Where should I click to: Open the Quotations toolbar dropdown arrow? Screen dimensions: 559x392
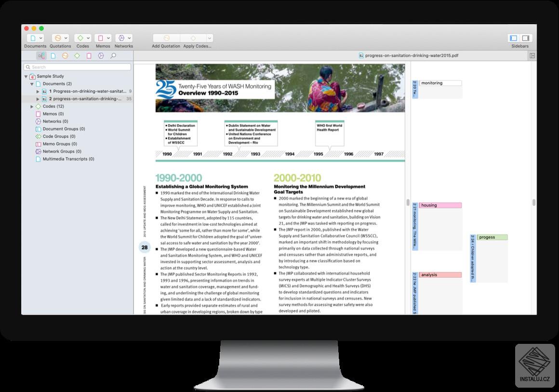[x=66, y=38]
